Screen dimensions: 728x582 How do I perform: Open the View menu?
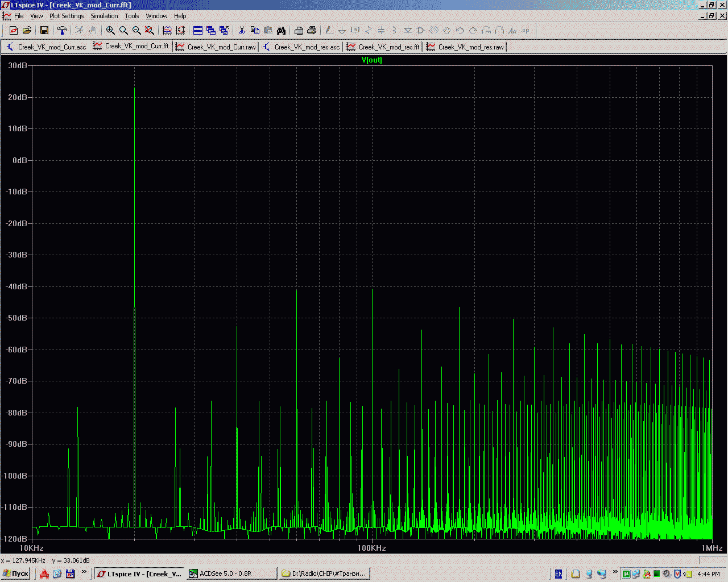pyautogui.click(x=36, y=16)
